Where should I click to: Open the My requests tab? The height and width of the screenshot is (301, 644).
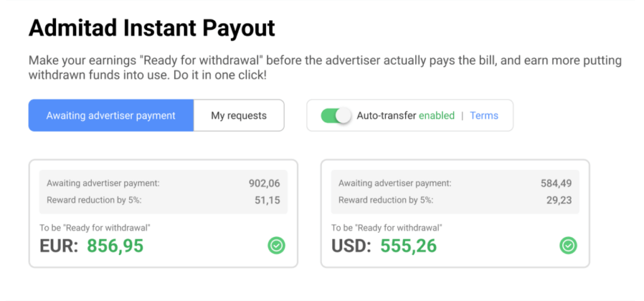[238, 115]
